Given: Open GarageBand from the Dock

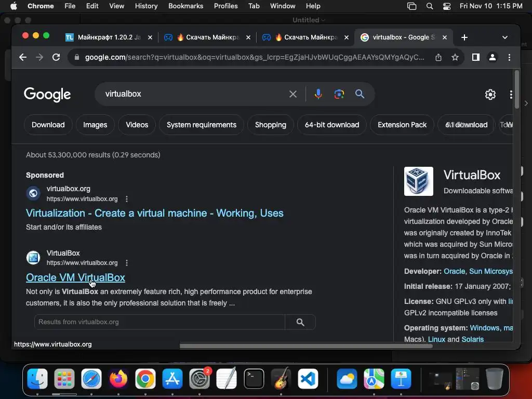Looking at the screenshot, I should click(x=281, y=379).
